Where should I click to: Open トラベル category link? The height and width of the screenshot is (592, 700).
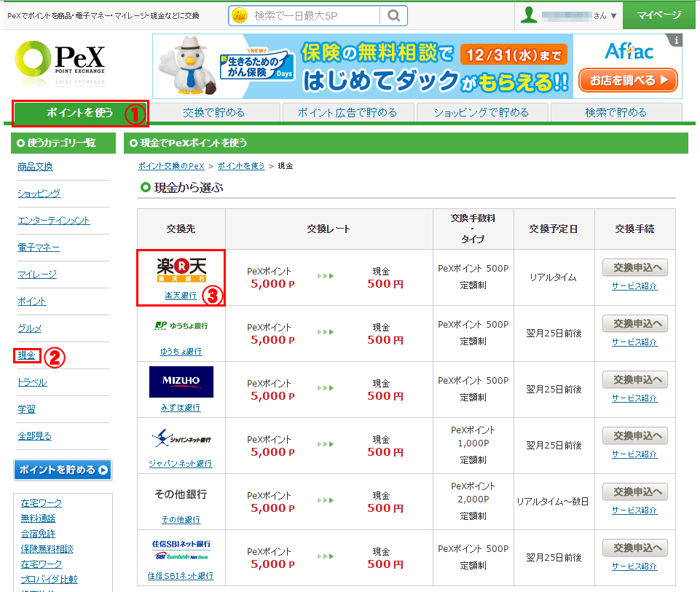[32, 382]
